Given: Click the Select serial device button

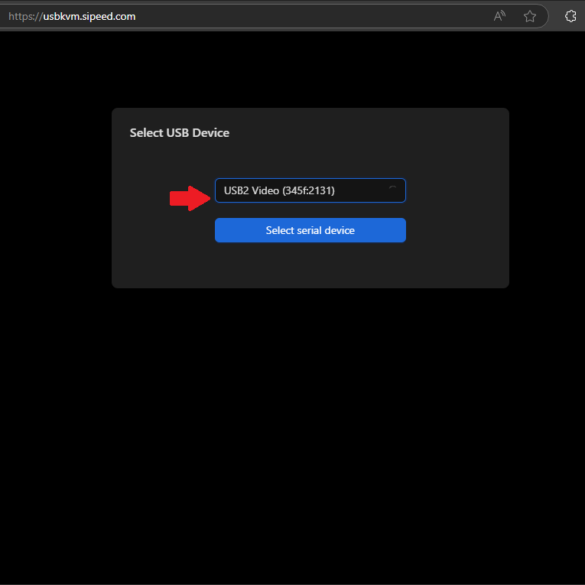Looking at the screenshot, I should (x=310, y=230).
